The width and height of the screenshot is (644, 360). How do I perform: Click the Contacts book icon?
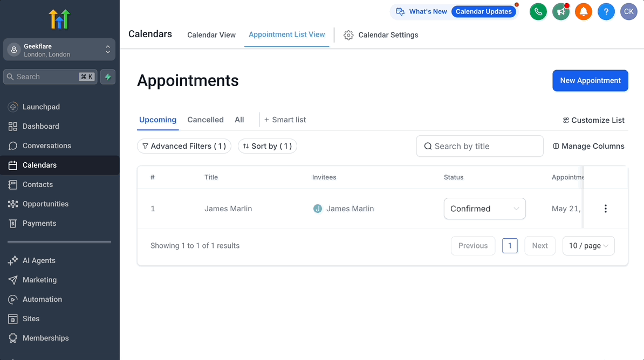tap(13, 184)
